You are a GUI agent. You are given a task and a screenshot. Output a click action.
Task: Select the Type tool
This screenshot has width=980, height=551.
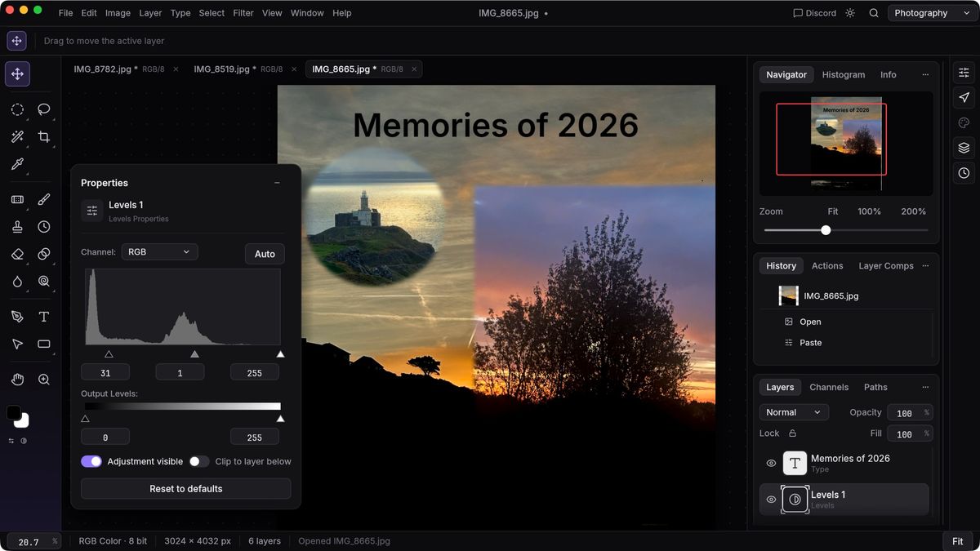point(44,317)
